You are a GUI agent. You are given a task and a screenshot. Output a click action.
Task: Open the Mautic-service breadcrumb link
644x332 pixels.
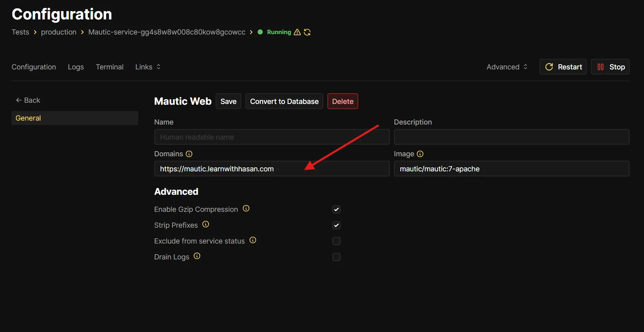167,32
